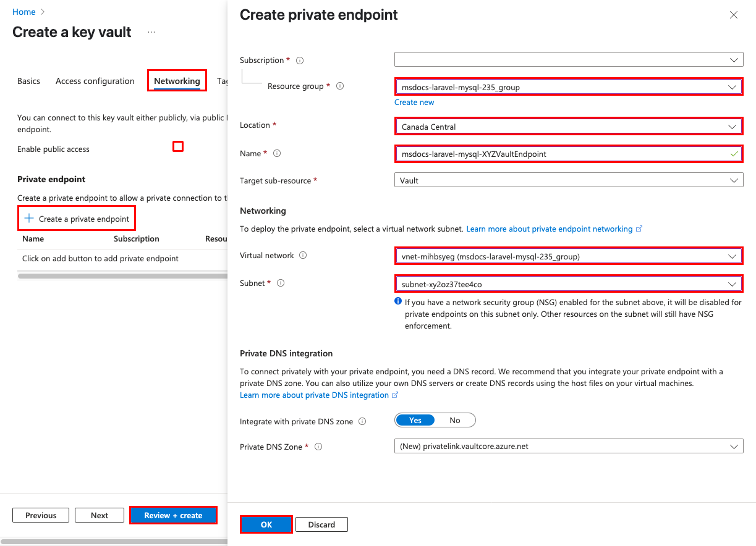Click the info icon beside Subnet label
The image size is (756, 546).
(x=281, y=283)
